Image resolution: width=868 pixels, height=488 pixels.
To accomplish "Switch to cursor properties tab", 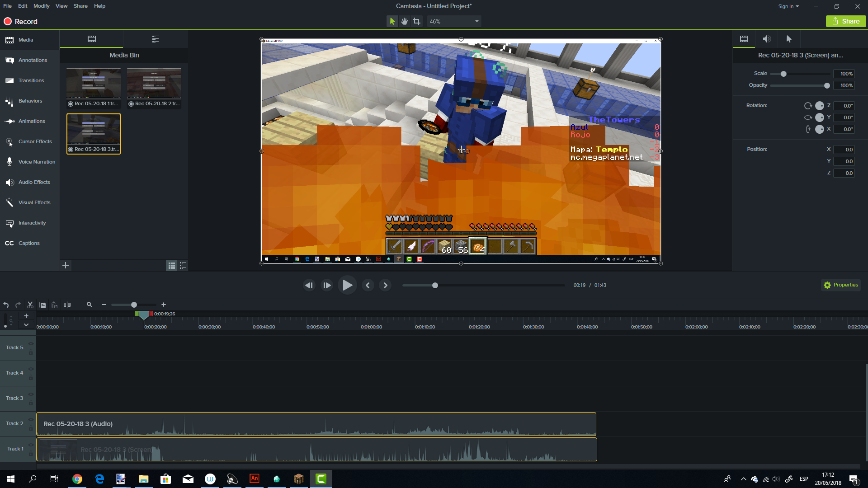I will (789, 39).
